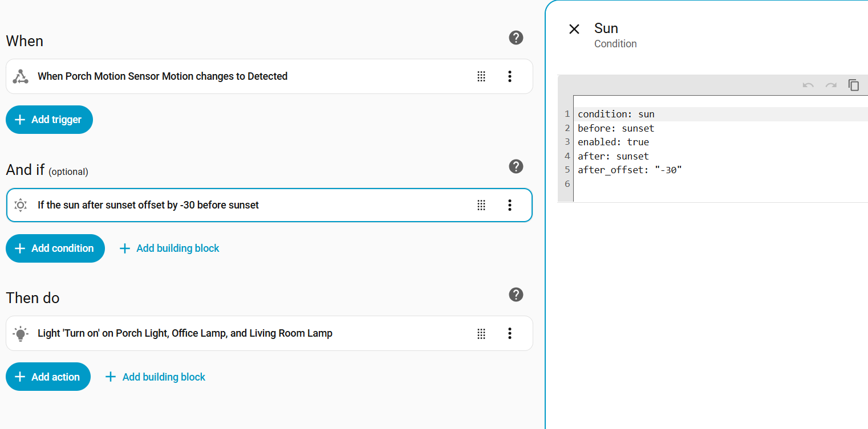Close the Sun condition panel
Viewport: 868px width, 429px height.
pos(574,29)
